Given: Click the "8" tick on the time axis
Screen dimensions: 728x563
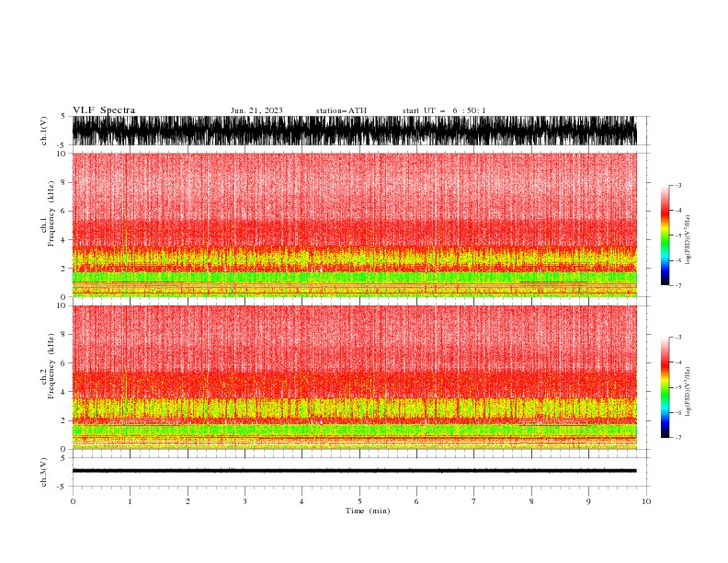Looking at the screenshot, I should click(x=531, y=501).
